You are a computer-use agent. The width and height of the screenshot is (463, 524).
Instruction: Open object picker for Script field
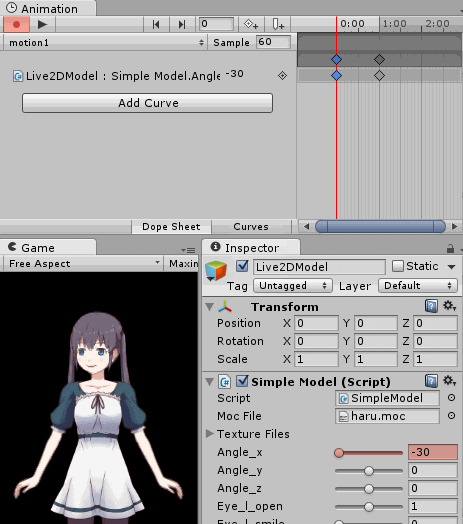click(451, 398)
